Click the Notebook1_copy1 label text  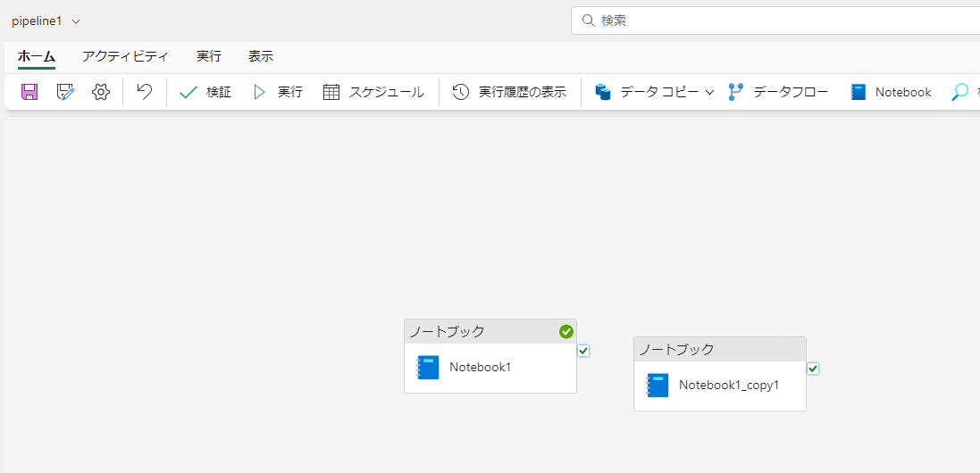click(x=729, y=386)
